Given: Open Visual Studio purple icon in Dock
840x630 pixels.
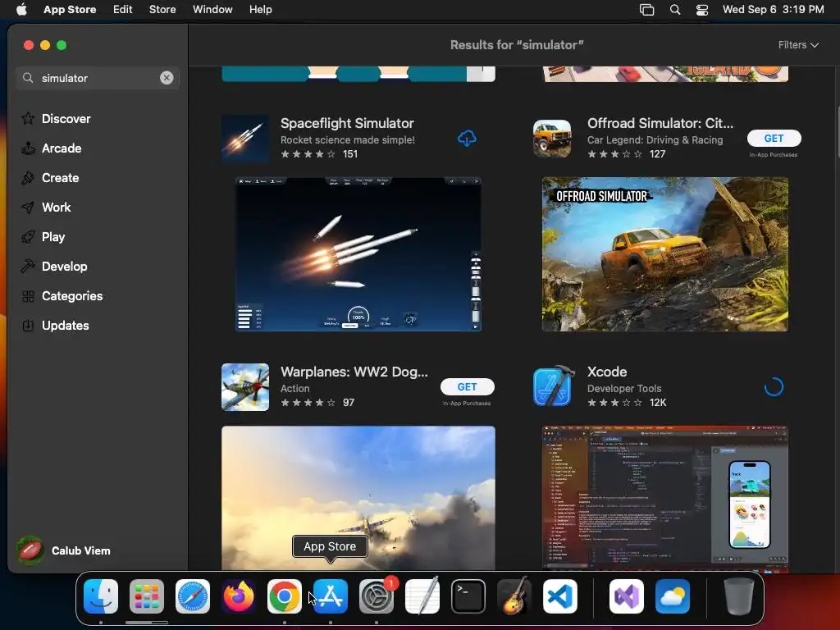Looking at the screenshot, I should pyautogui.click(x=627, y=596).
